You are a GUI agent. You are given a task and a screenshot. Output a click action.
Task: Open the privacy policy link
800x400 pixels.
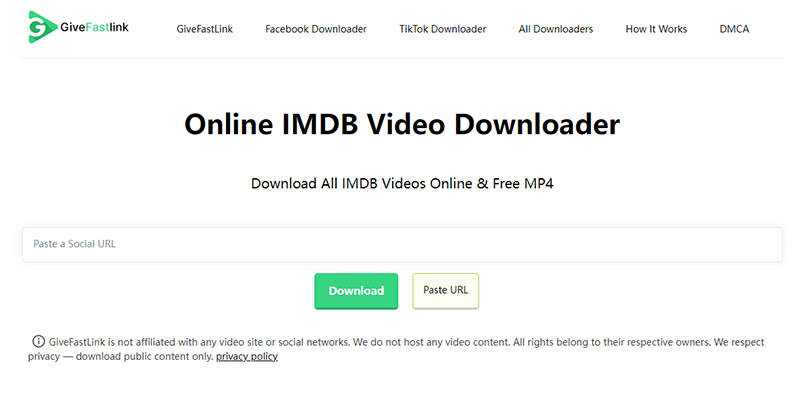(247, 356)
